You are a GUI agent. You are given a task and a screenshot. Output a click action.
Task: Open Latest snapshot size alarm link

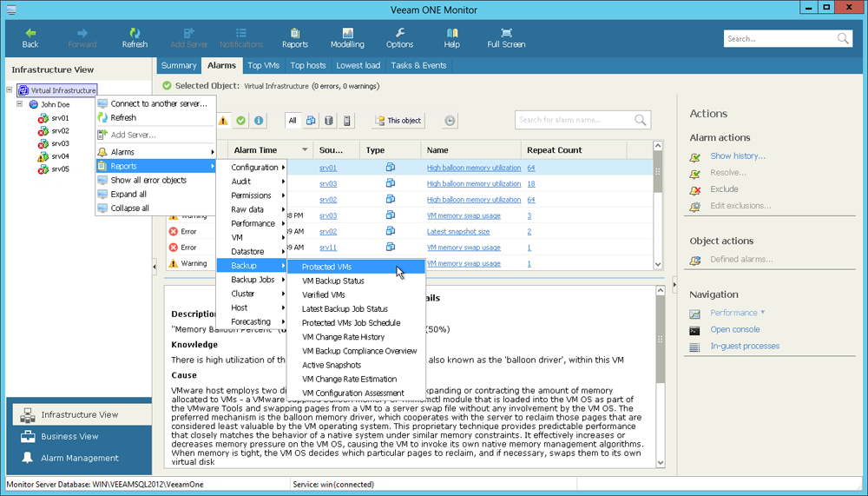tap(458, 232)
